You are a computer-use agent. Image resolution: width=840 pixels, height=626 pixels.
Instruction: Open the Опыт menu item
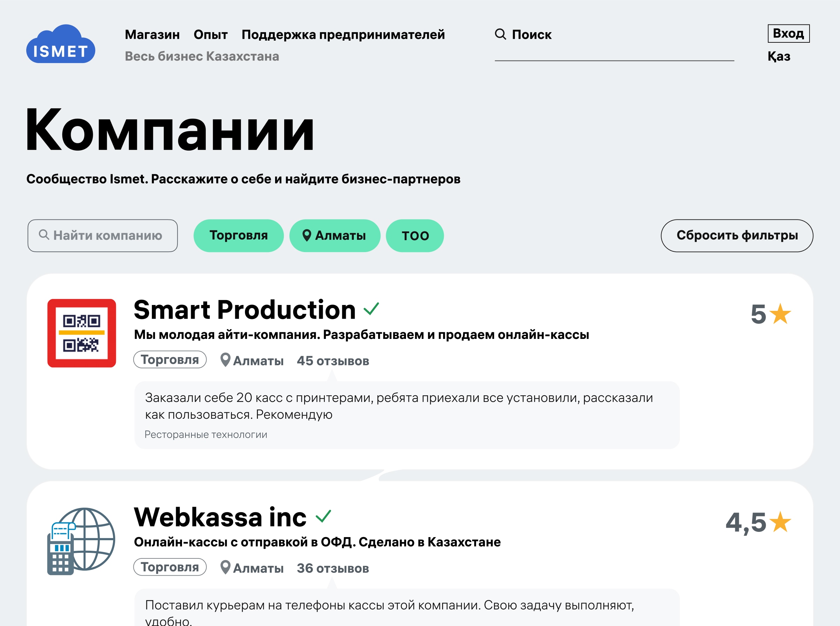click(x=211, y=34)
